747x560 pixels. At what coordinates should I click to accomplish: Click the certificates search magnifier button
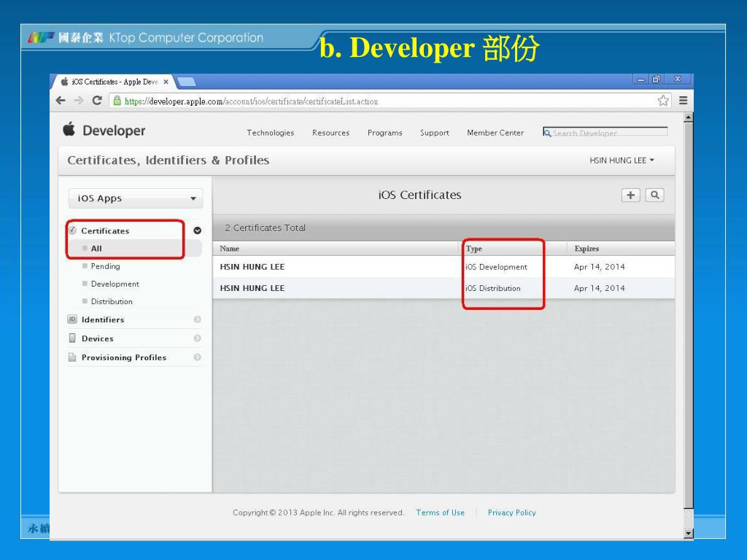pos(654,195)
